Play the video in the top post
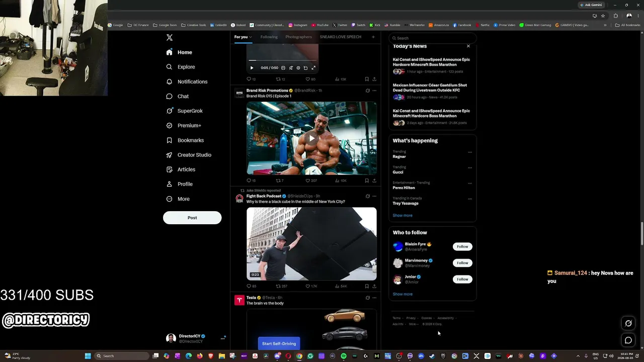 pyautogui.click(x=252, y=68)
